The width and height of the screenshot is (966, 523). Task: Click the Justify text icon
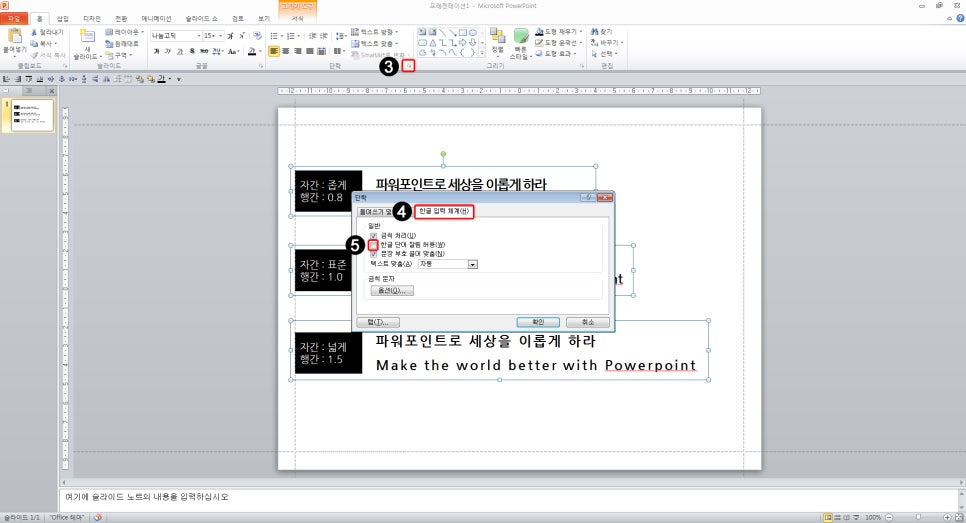coord(310,51)
